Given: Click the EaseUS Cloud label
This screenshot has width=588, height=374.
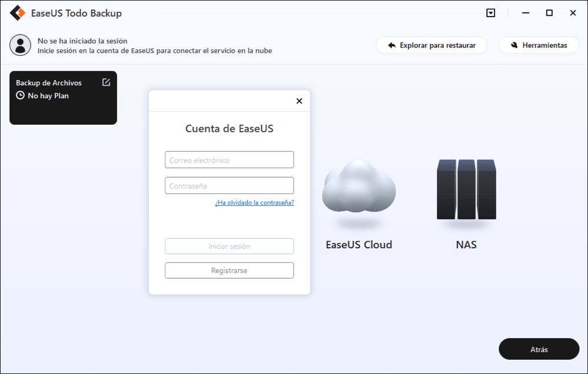Looking at the screenshot, I should coord(359,245).
